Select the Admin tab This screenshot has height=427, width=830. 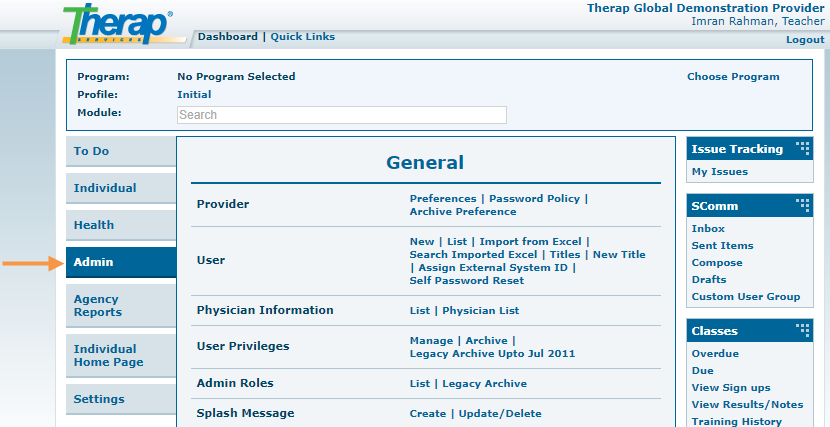click(121, 262)
